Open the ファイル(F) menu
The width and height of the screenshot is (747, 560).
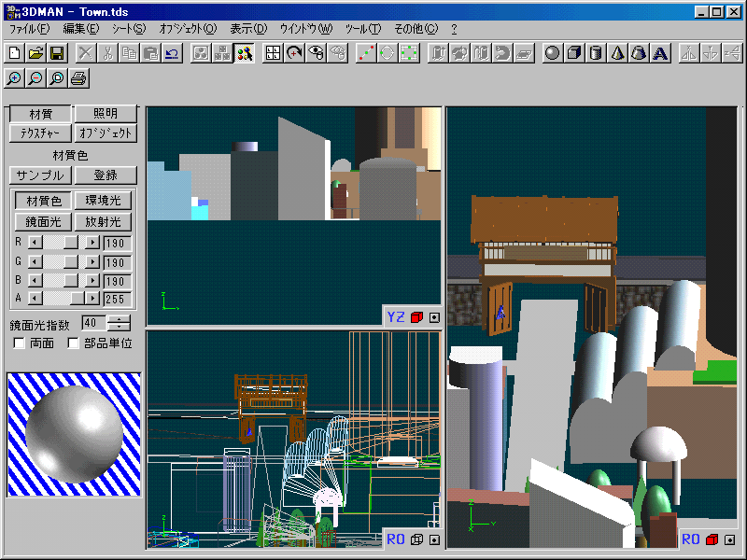[30, 29]
